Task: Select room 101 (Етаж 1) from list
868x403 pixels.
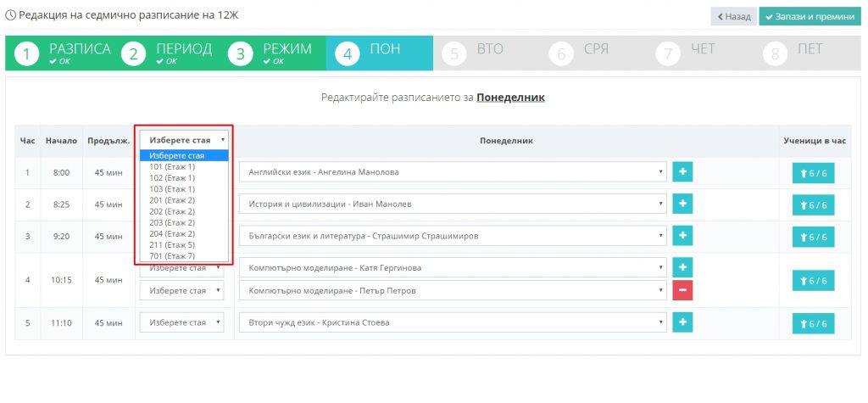Action: (x=172, y=167)
